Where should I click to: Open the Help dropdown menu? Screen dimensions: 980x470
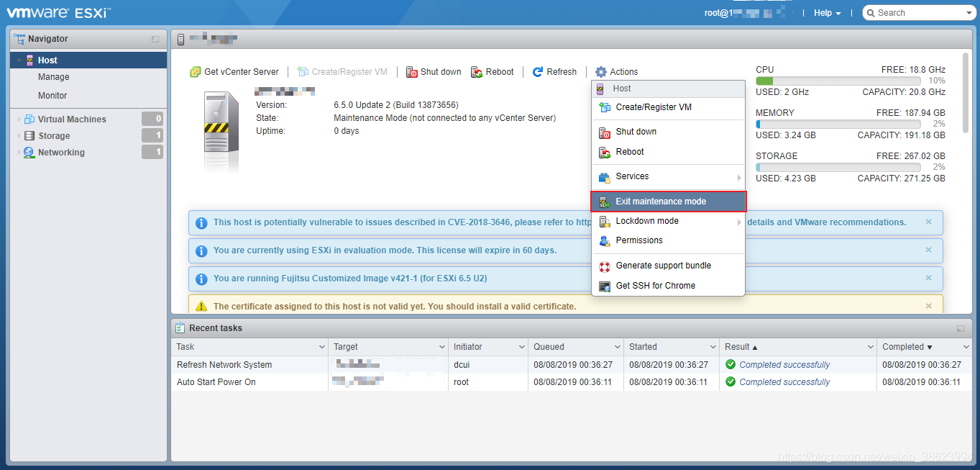point(827,13)
